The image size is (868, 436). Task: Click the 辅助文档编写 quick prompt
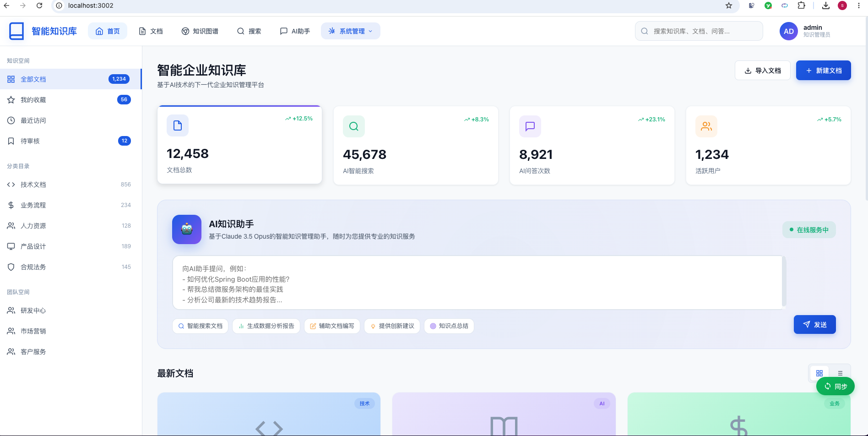tap(332, 326)
